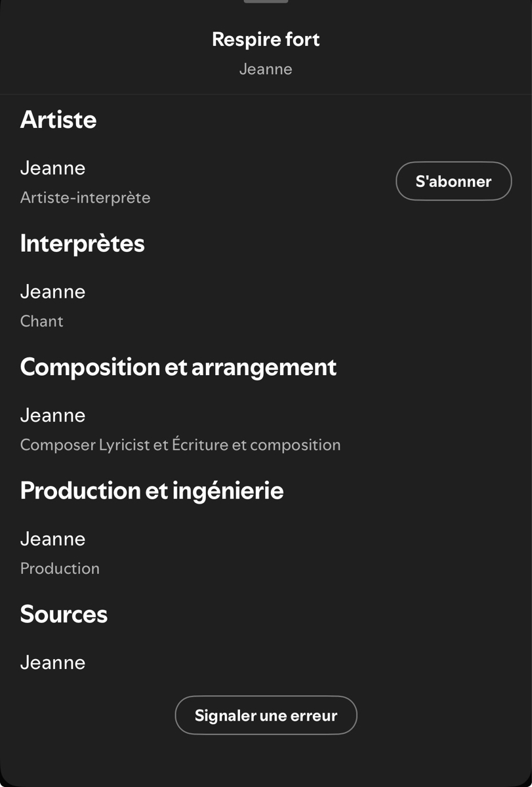Click the Jeanne subtitle below the title
Screen dimensions: 532x787
click(x=266, y=69)
